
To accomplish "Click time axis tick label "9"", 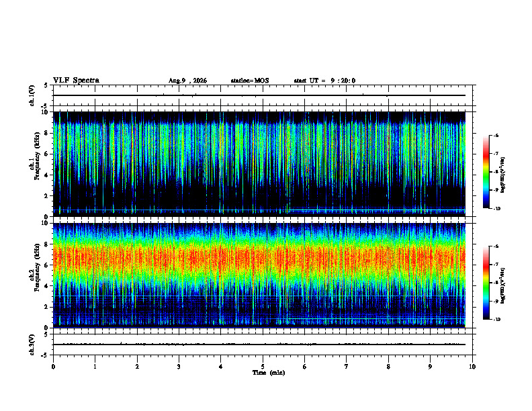I will pos(430,367).
